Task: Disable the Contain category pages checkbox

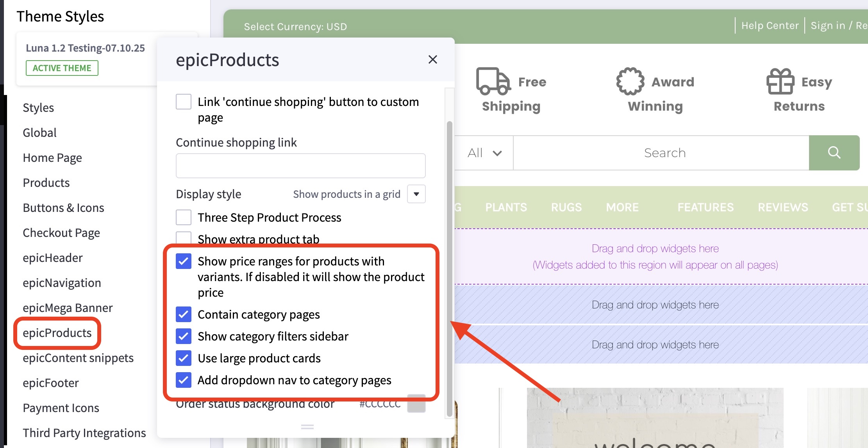Action: coord(183,315)
